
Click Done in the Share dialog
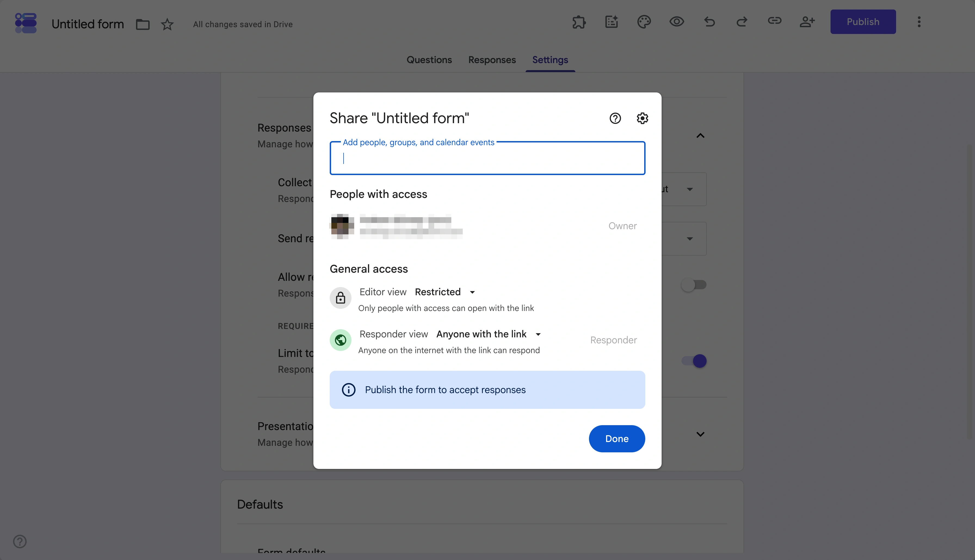pos(617,439)
